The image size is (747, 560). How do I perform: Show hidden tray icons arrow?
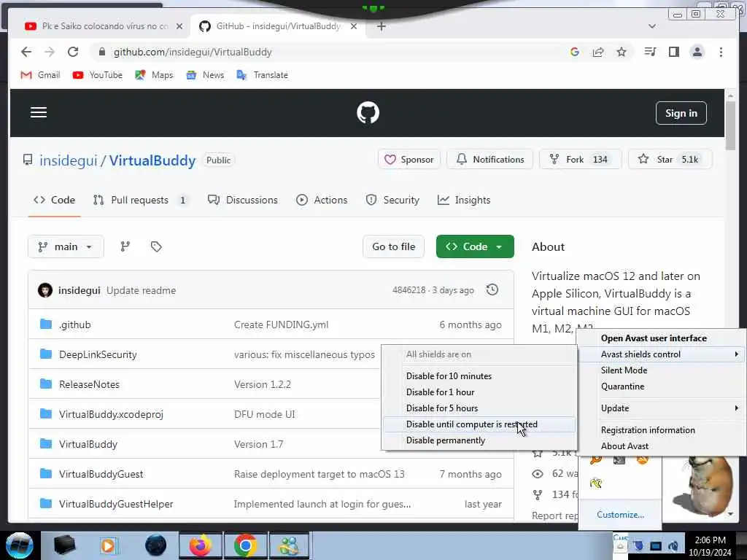[620, 547]
